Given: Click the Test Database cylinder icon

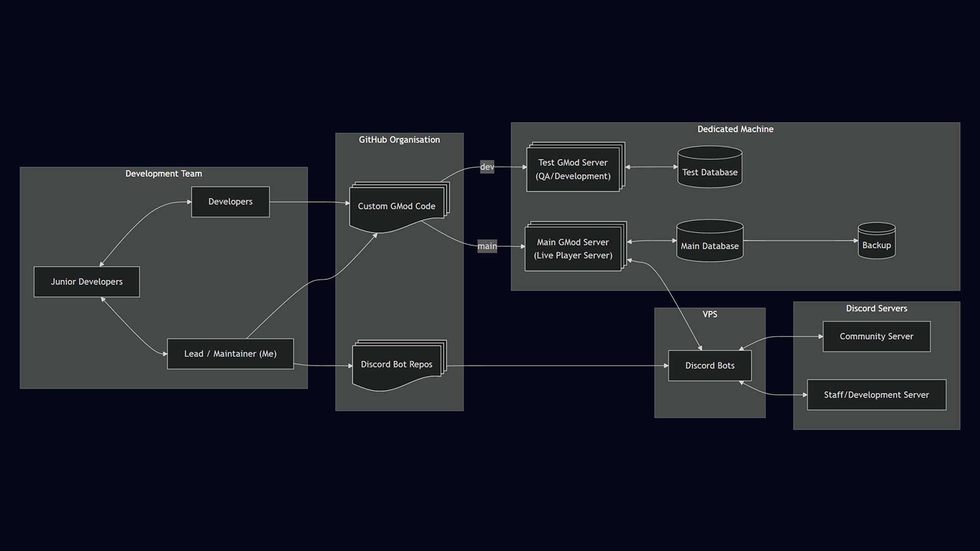Looking at the screenshot, I should coord(709,167).
